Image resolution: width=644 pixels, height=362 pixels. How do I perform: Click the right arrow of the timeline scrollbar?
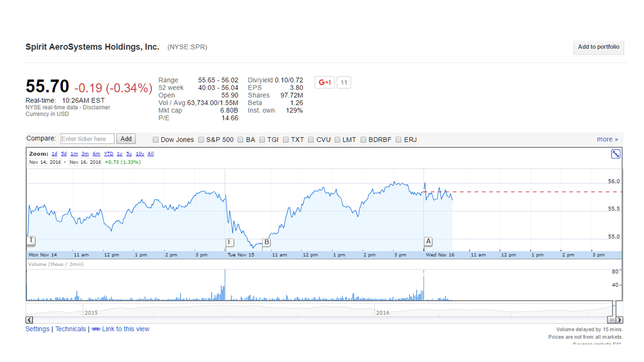tap(619, 320)
